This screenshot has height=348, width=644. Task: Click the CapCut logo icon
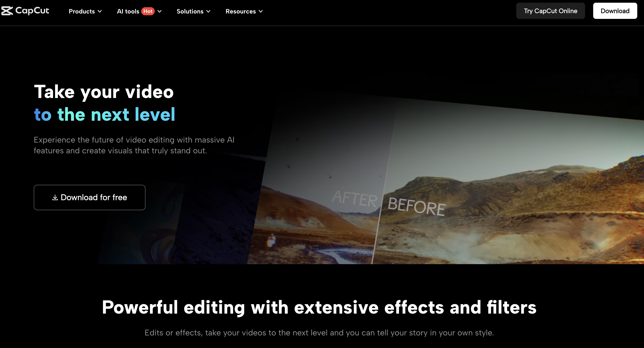[7, 11]
